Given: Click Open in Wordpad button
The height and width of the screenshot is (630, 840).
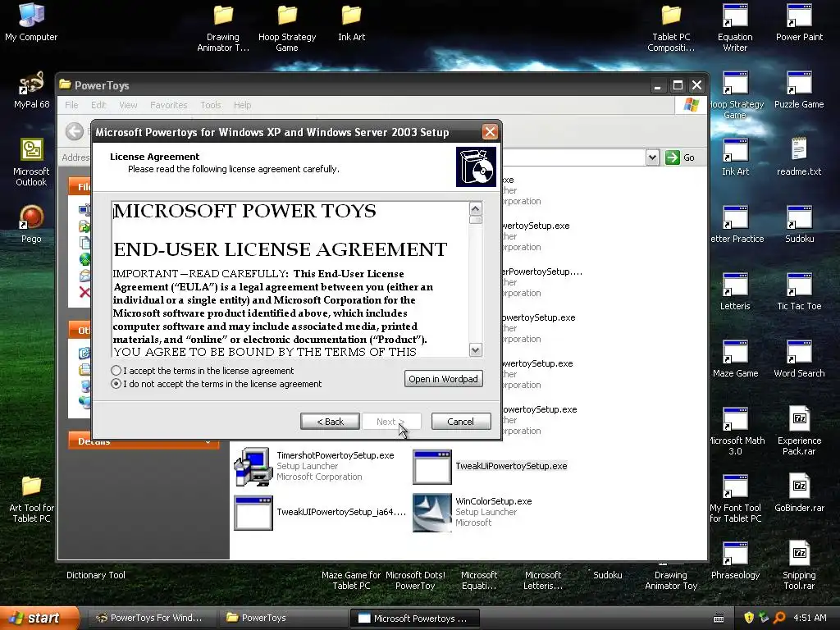Looking at the screenshot, I should (x=444, y=379).
